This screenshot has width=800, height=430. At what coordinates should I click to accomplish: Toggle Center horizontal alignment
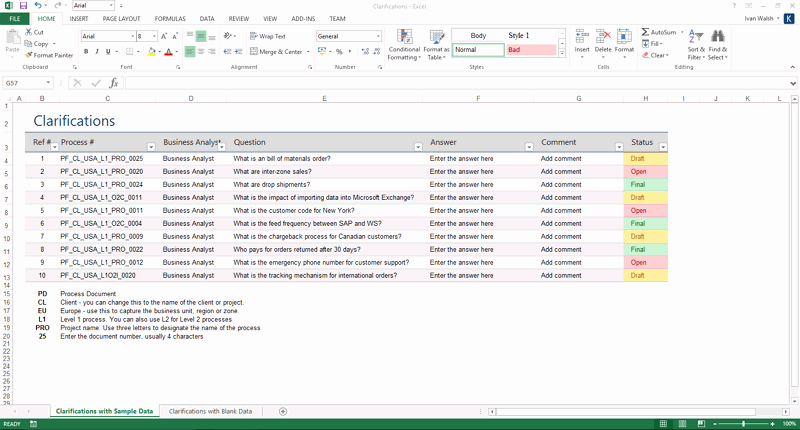point(201,52)
